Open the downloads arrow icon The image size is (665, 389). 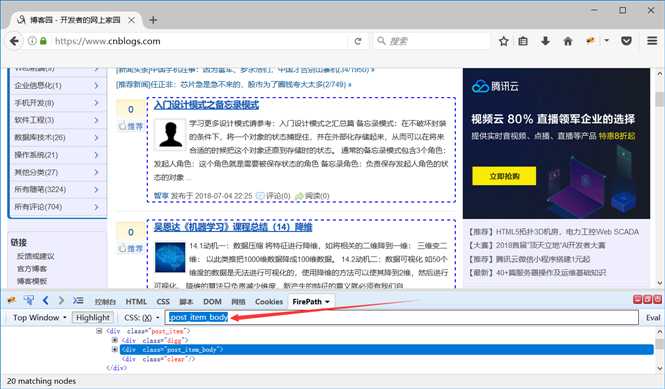tap(545, 41)
